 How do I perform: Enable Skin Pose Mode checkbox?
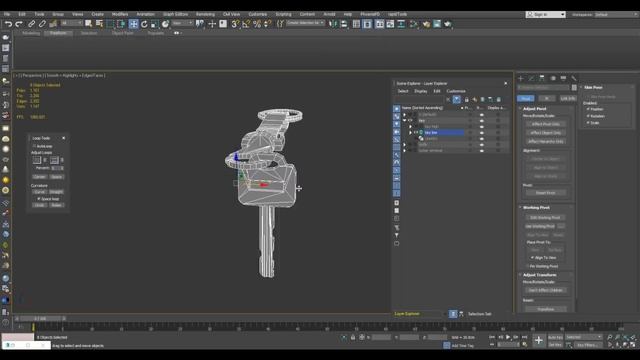pyautogui.click(x=588, y=97)
